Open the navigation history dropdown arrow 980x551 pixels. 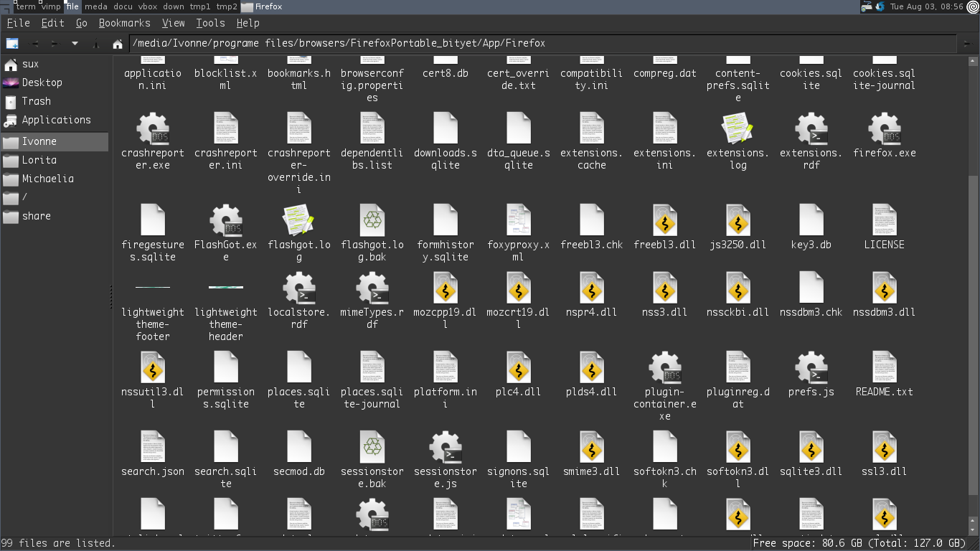pos(75,44)
